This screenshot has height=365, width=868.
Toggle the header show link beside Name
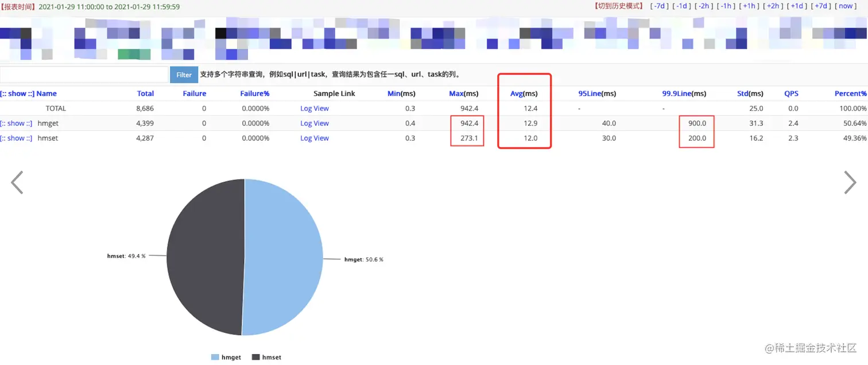(17, 94)
